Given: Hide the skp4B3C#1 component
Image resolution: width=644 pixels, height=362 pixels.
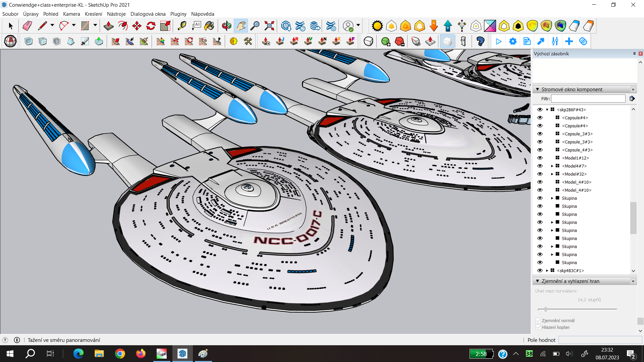Looking at the screenshot, I should pyautogui.click(x=540, y=270).
